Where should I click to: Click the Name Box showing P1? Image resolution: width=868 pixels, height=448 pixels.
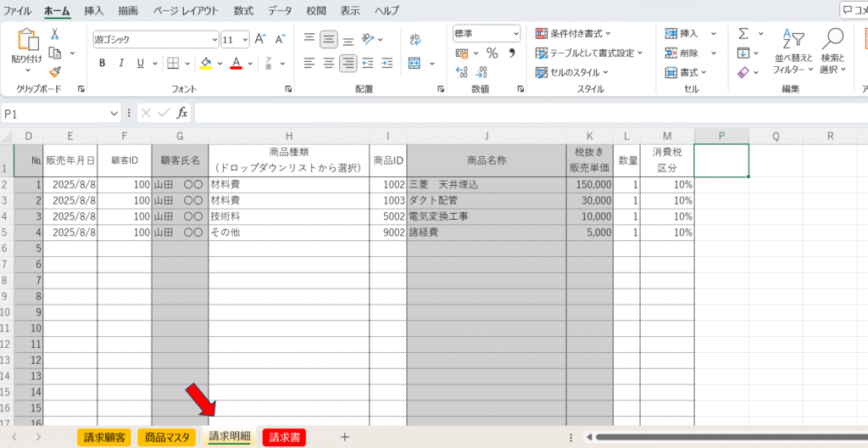pos(59,113)
